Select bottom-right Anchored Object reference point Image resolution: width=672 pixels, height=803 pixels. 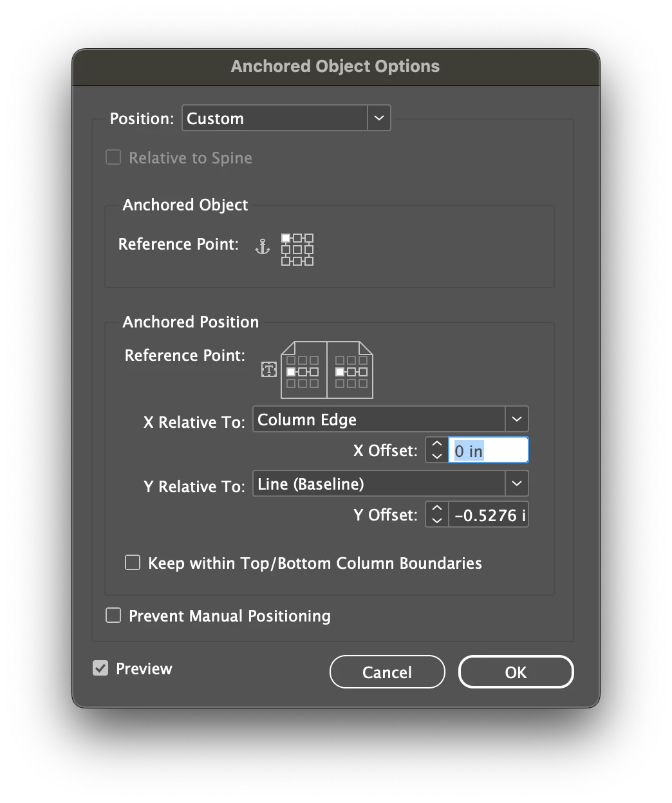click(309, 261)
